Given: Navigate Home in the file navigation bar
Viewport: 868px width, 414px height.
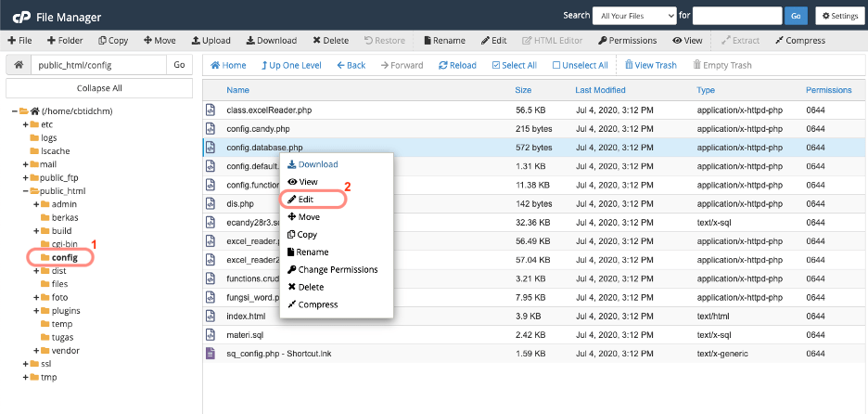Looking at the screenshot, I should (228, 65).
